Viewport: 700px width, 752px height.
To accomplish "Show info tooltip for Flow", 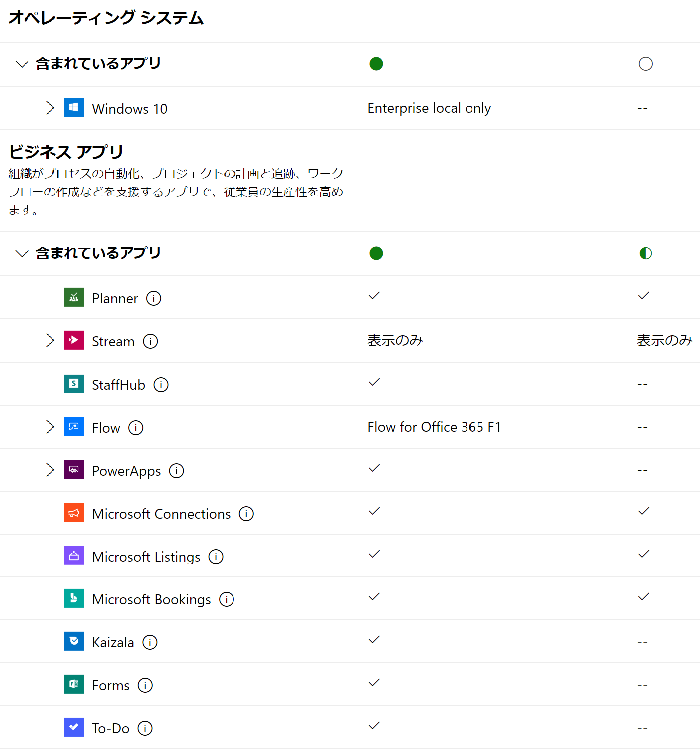I will [136, 428].
